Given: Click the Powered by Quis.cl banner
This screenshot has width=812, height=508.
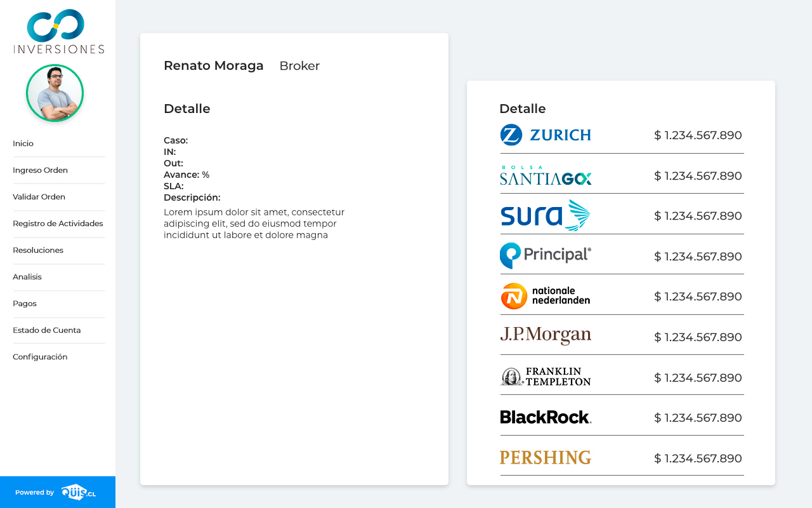Looking at the screenshot, I should point(57,492).
